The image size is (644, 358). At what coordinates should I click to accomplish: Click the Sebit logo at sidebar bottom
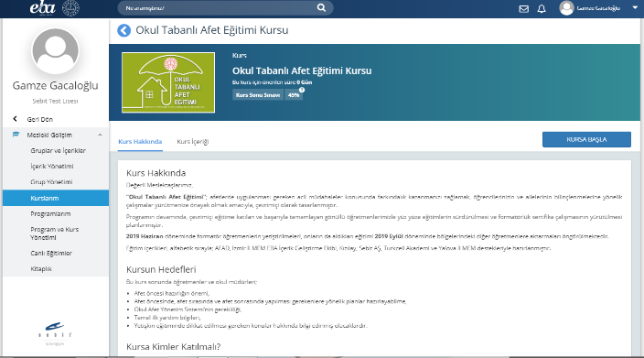(x=55, y=334)
